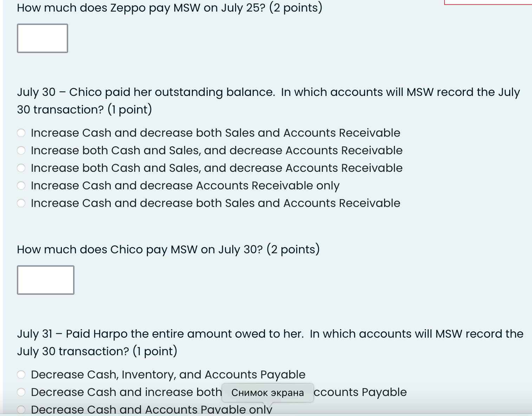The width and height of the screenshot is (532, 416).
Task: Click the radio circle of the first July 31 option
Action: 21,375
